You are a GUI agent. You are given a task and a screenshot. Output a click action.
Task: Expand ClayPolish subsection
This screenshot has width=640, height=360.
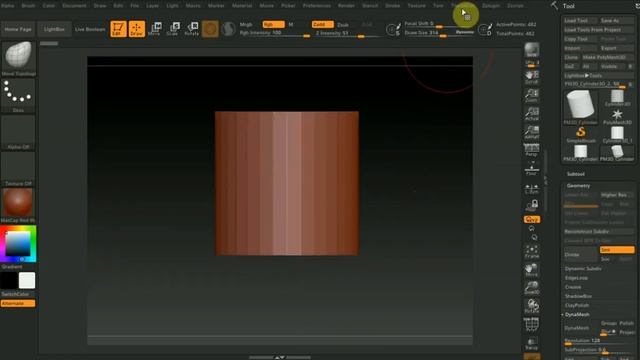pos(577,305)
